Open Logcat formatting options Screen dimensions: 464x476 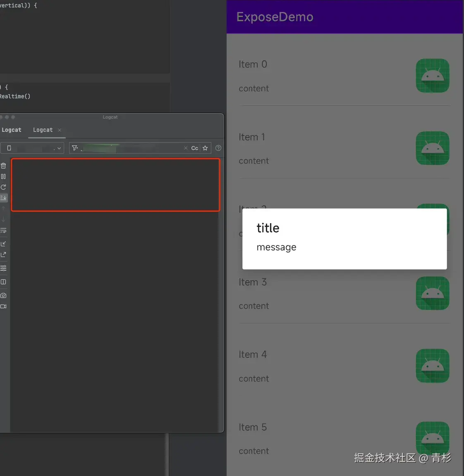(4, 268)
